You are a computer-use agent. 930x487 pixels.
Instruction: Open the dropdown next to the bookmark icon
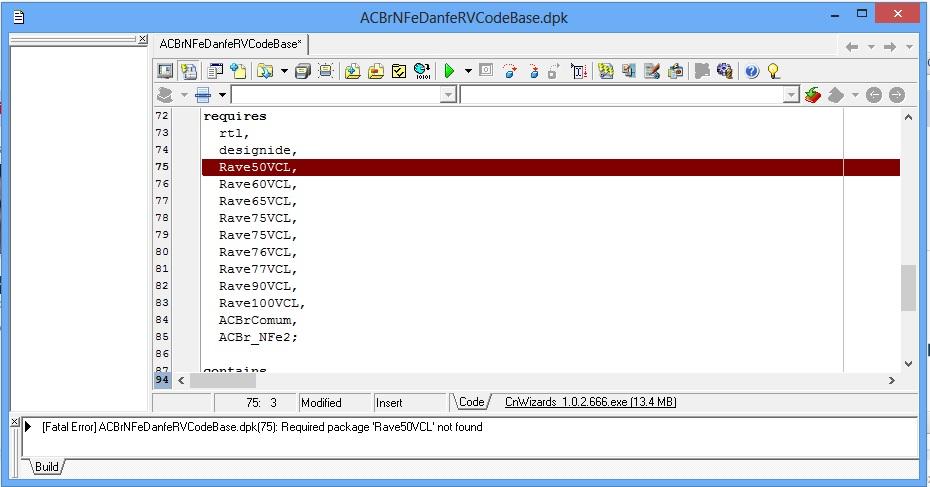[x=222, y=94]
